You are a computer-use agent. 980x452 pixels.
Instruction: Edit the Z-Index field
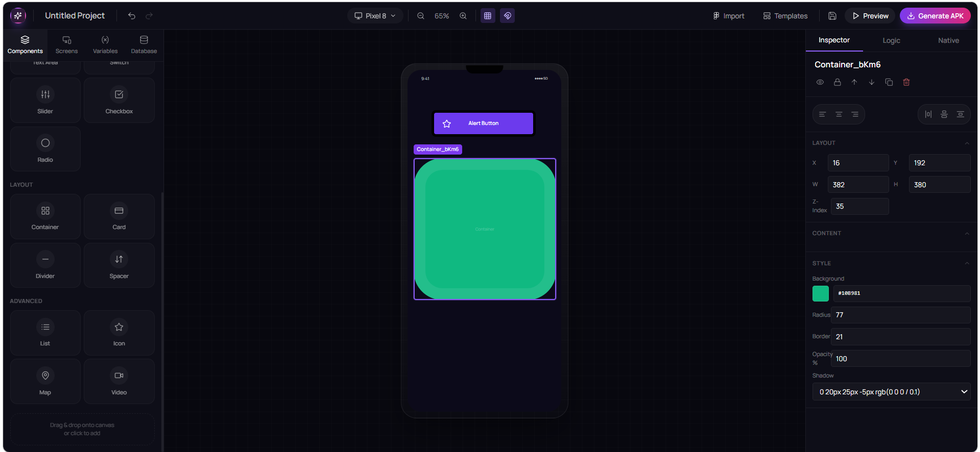tap(859, 206)
